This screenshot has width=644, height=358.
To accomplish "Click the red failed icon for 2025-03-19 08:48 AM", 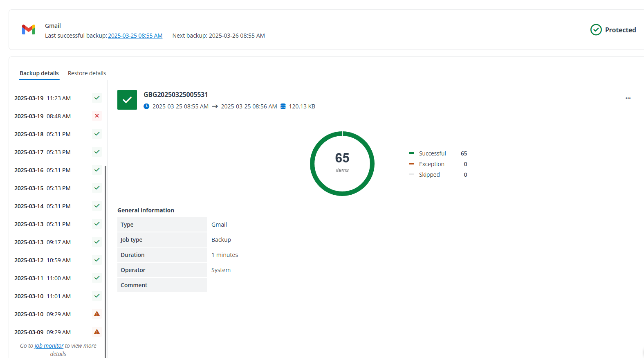I will 97,116.
